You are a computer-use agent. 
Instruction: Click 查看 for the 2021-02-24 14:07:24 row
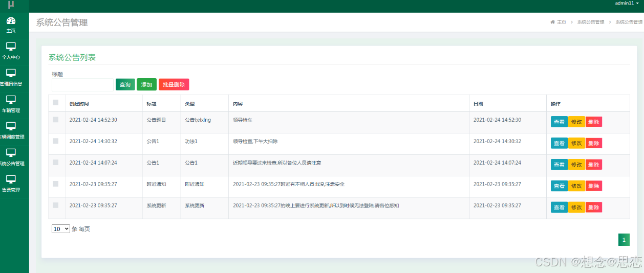click(559, 165)
